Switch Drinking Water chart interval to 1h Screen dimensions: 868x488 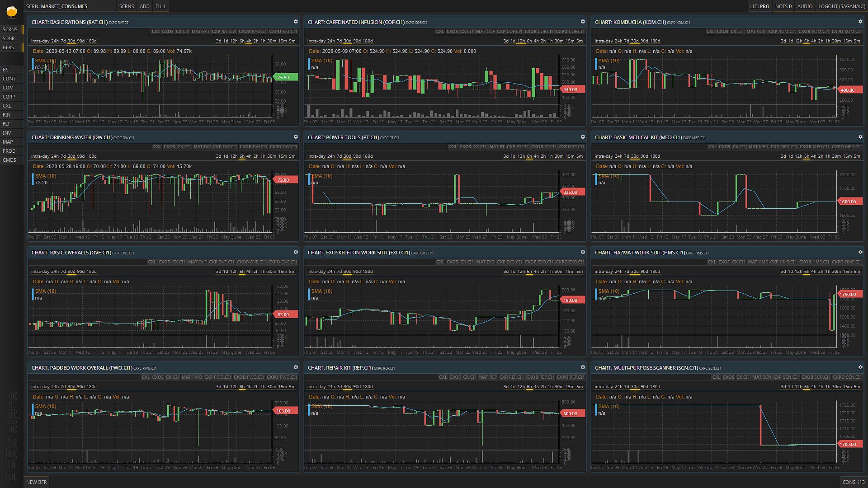point(263,156)
